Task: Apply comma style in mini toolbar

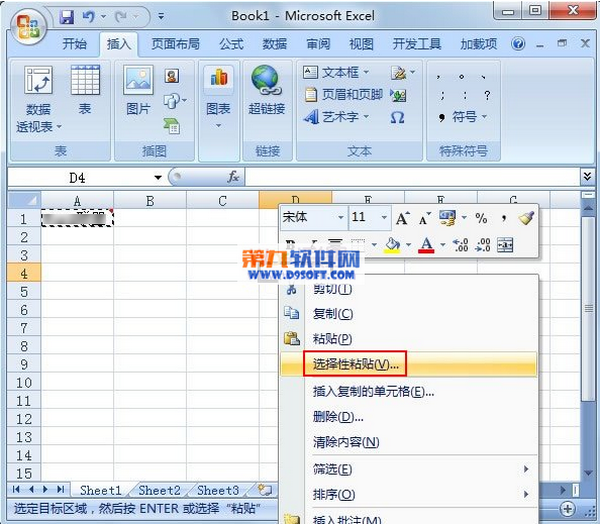Action: click(504, 218)
